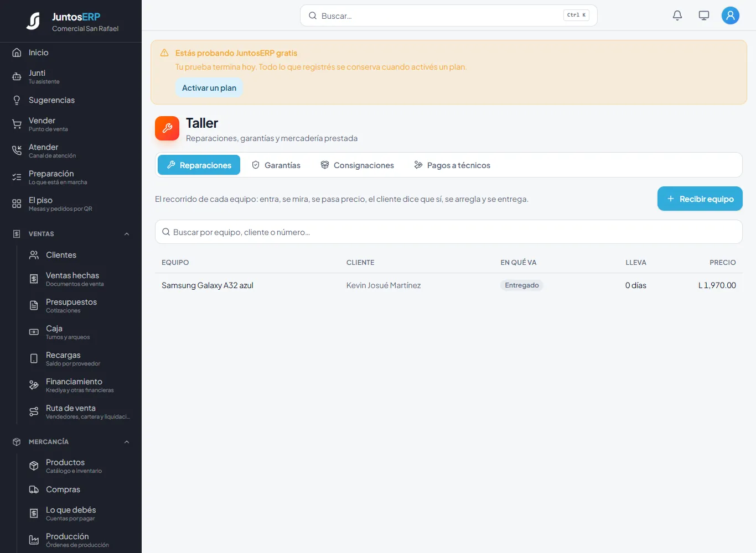Open Clientes people icon

[x=34, y=255]
